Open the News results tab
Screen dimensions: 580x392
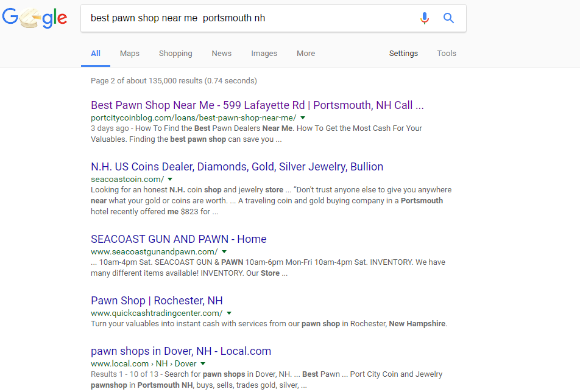(222, 54)
